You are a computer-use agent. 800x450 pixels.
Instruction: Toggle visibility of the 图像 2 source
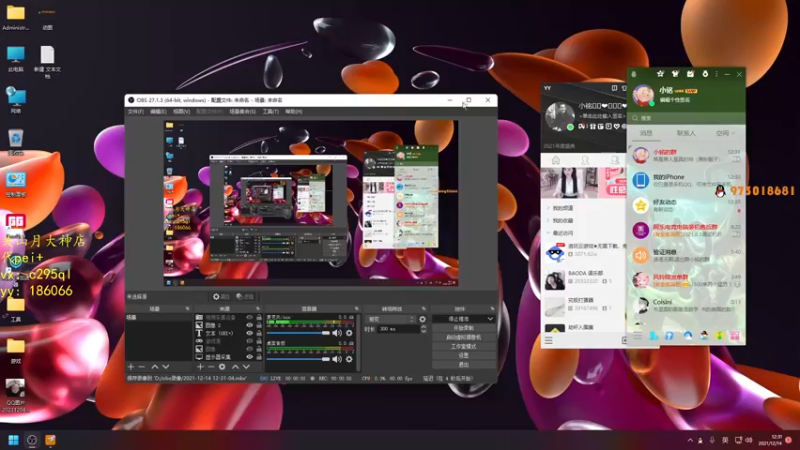(249, 325)
